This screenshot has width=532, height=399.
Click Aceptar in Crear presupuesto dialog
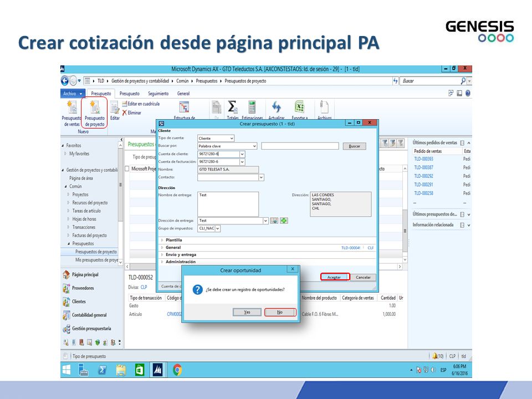(335, 277)
